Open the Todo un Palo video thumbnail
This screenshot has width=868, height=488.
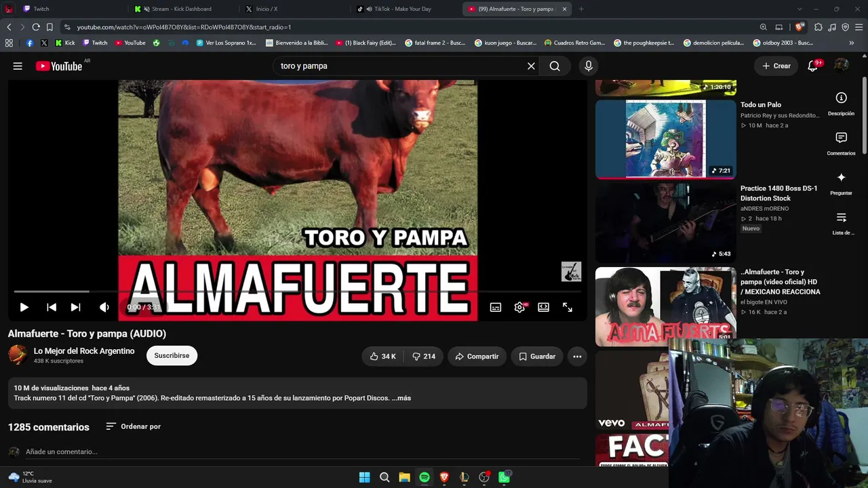[665, 139]
